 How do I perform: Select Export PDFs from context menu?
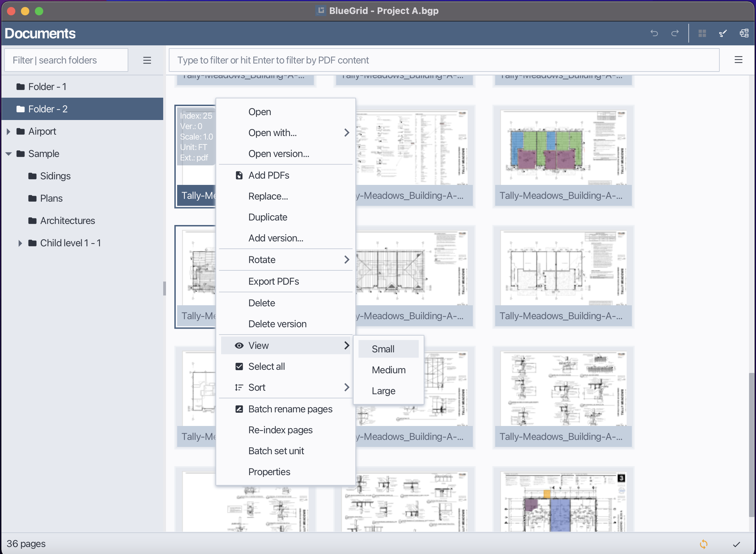(x=274, y=281)
